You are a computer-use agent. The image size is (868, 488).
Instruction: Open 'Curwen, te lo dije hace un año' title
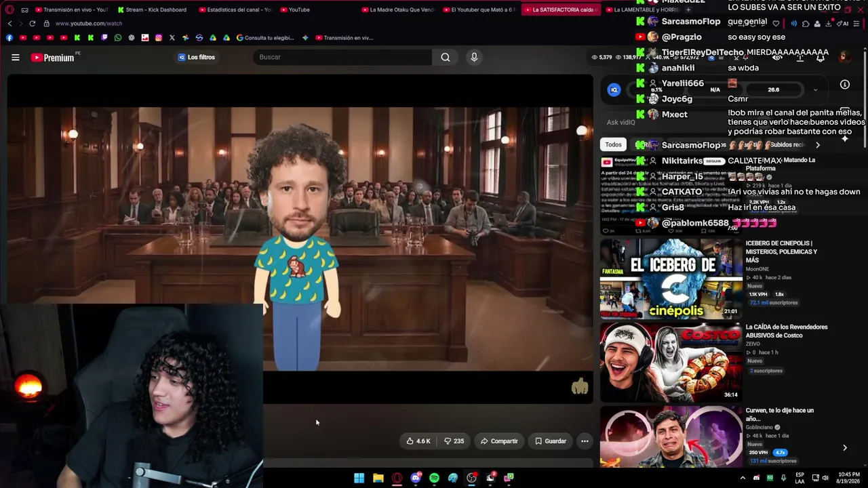tap(780, 415)
